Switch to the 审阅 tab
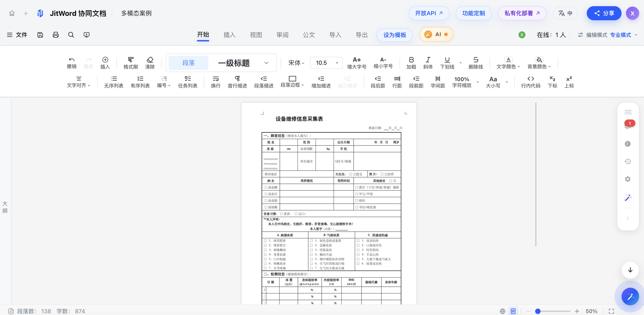Screen dimensions: 644x315 282,35
